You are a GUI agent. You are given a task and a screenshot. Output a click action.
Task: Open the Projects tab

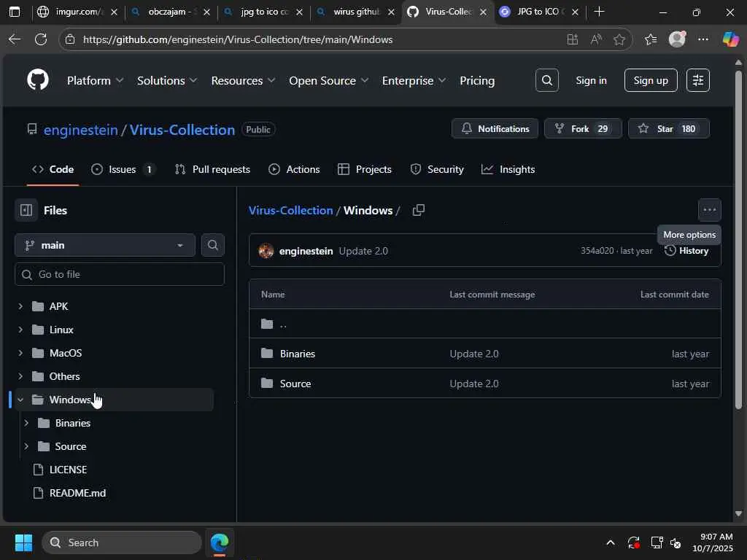(x=365, y=169)
